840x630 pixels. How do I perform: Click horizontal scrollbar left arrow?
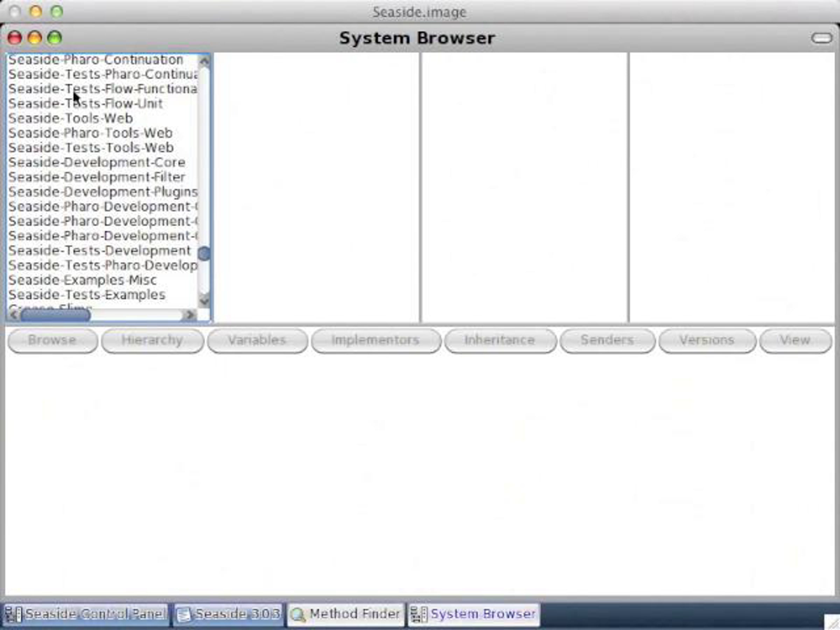(14, 315)
